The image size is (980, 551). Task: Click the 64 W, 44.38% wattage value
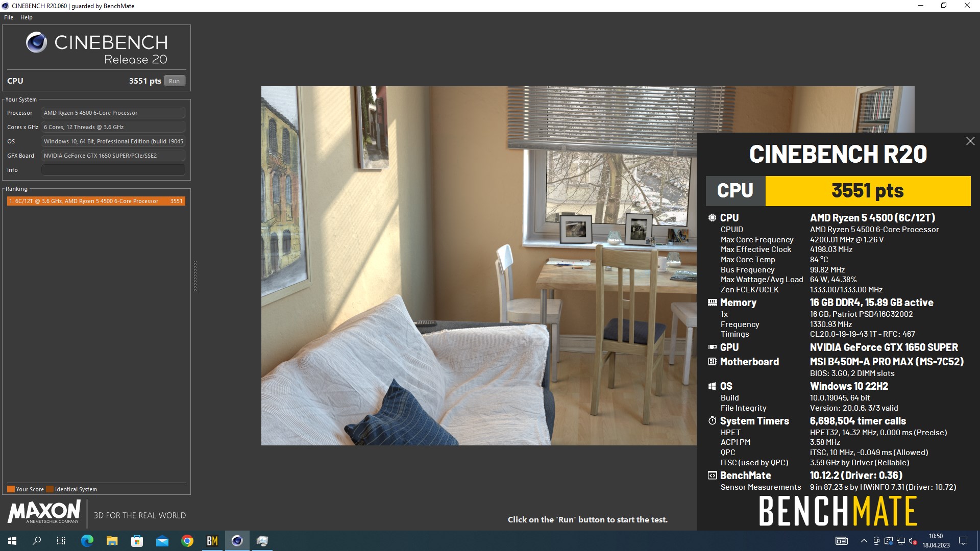(833, 280)
